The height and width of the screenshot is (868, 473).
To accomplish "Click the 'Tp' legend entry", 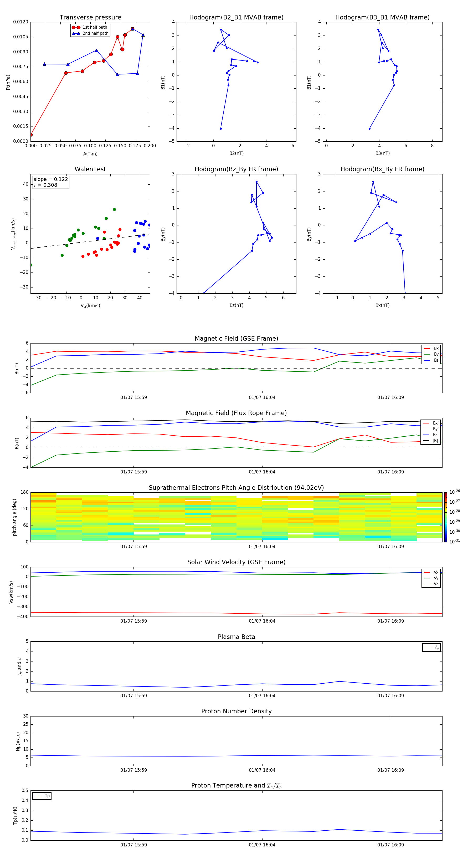I will pos(42,796).
